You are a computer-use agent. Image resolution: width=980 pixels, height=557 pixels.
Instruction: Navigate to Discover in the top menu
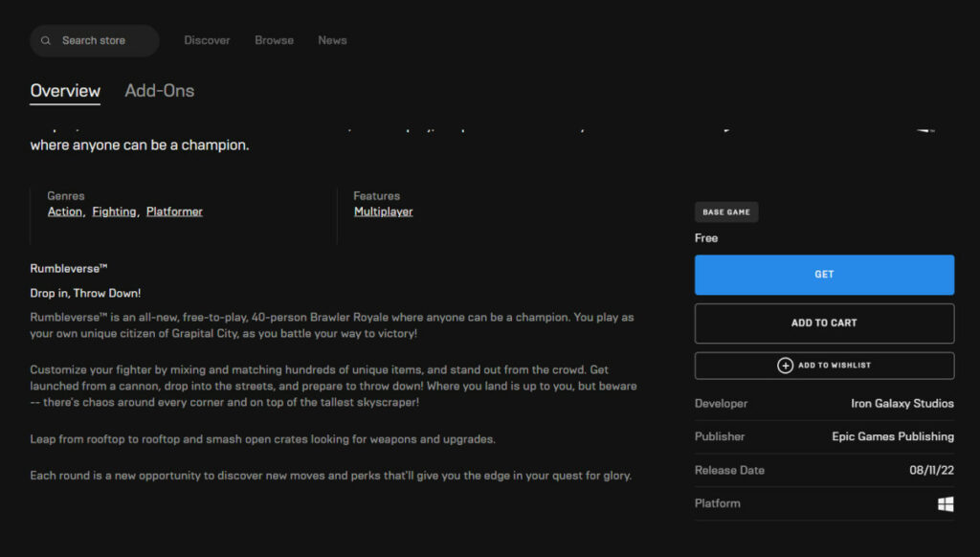(x=207, y=40)
